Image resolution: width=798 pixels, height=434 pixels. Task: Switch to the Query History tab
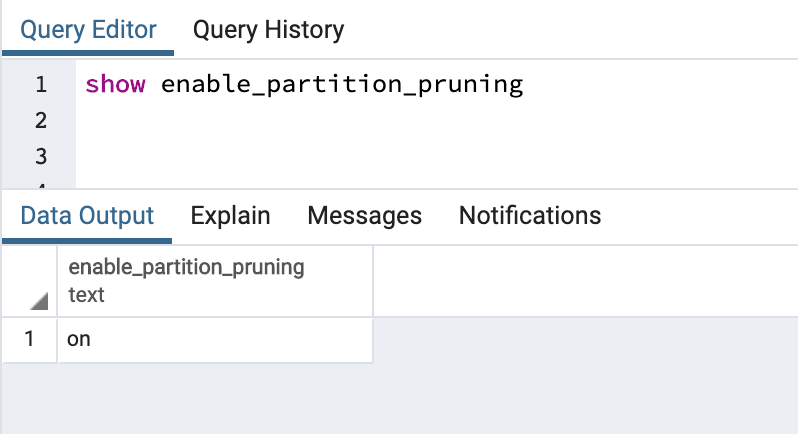tap(268, 30)
